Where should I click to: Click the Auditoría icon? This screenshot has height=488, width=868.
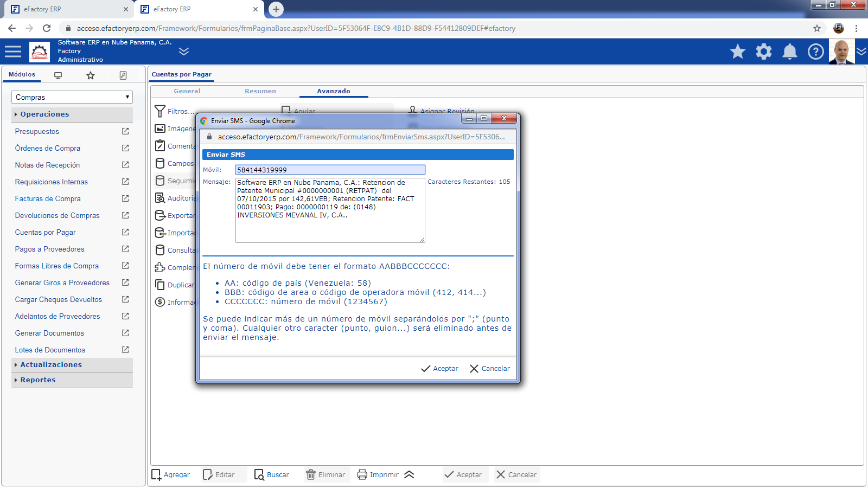[x=160, y=198]
